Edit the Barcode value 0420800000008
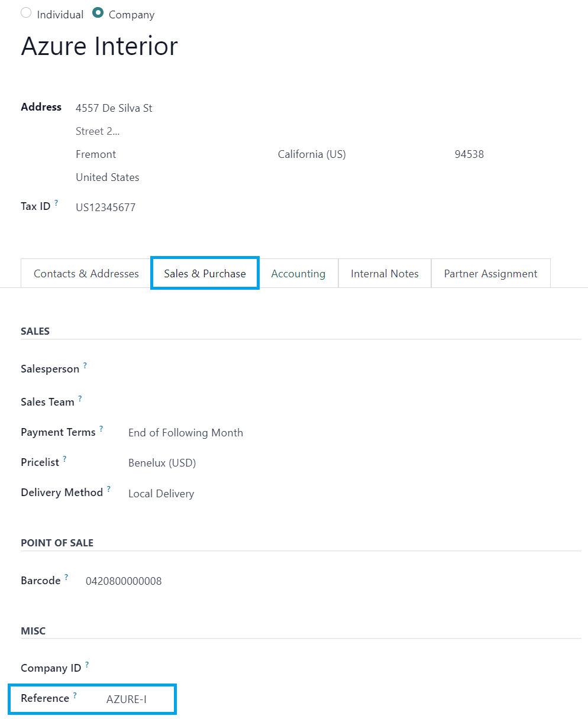Screen dimensions: 588x719 124,581
